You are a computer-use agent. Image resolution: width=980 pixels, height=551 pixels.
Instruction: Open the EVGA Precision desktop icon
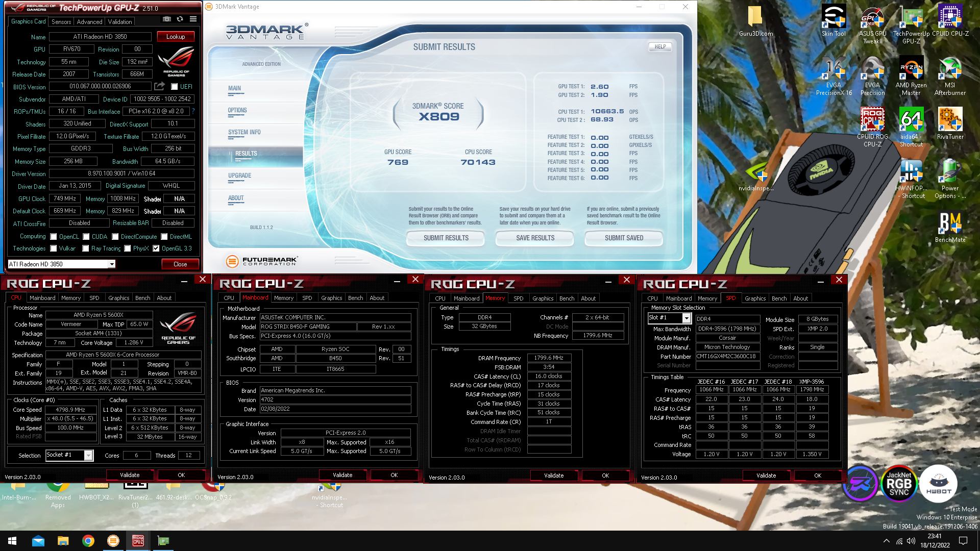pyautogui.click(x=872, y=77)
